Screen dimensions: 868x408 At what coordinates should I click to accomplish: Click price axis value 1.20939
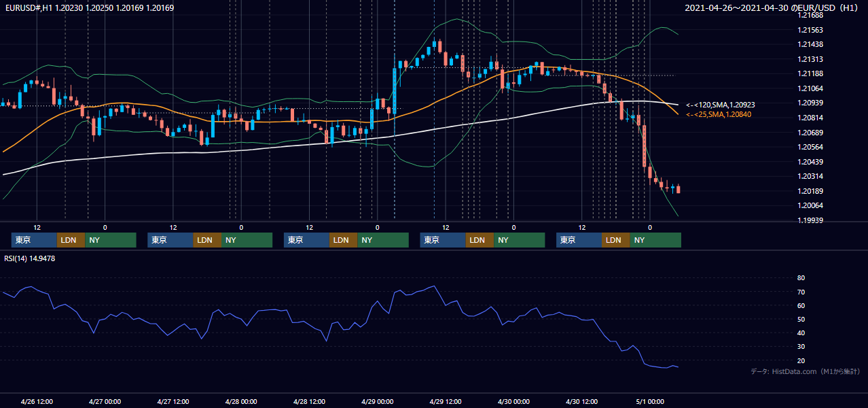click(810, 103)
